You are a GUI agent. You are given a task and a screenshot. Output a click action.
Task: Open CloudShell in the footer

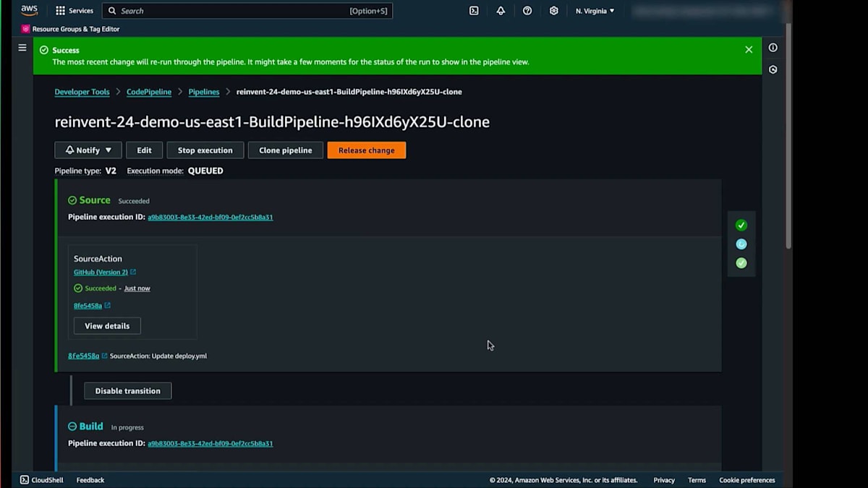[42, 480]
